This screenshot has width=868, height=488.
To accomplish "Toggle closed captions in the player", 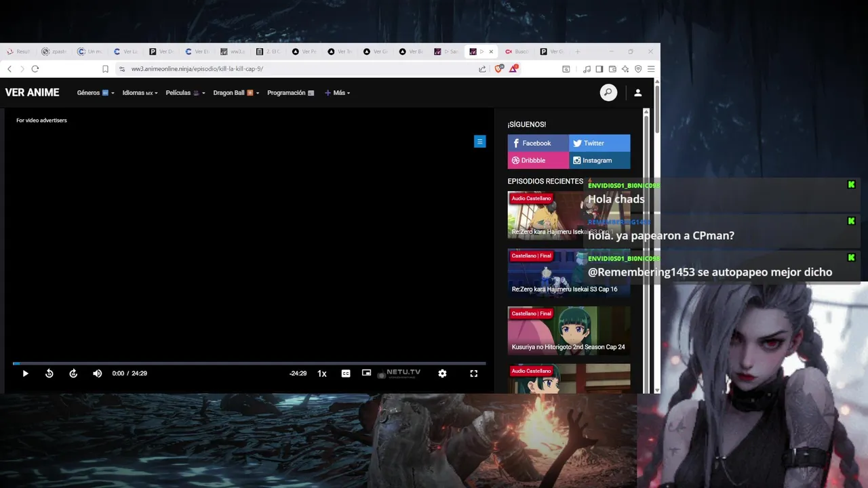I will [346, 373].
